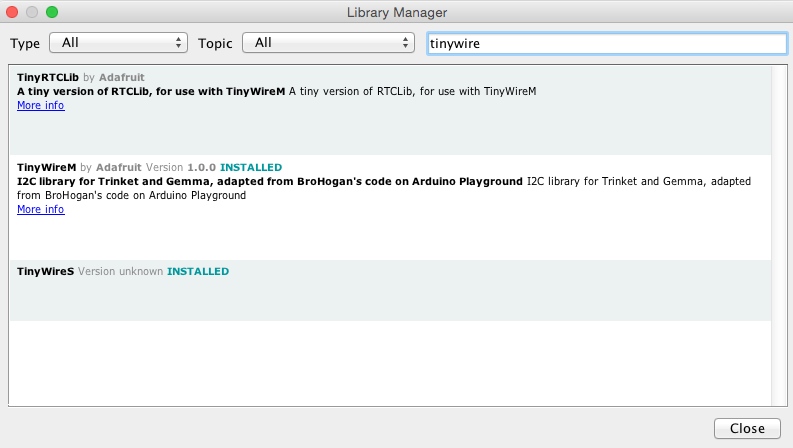Viewport: 793px width, 448px height.
Task: Open the Type dropdown
Action: [118, 43]
